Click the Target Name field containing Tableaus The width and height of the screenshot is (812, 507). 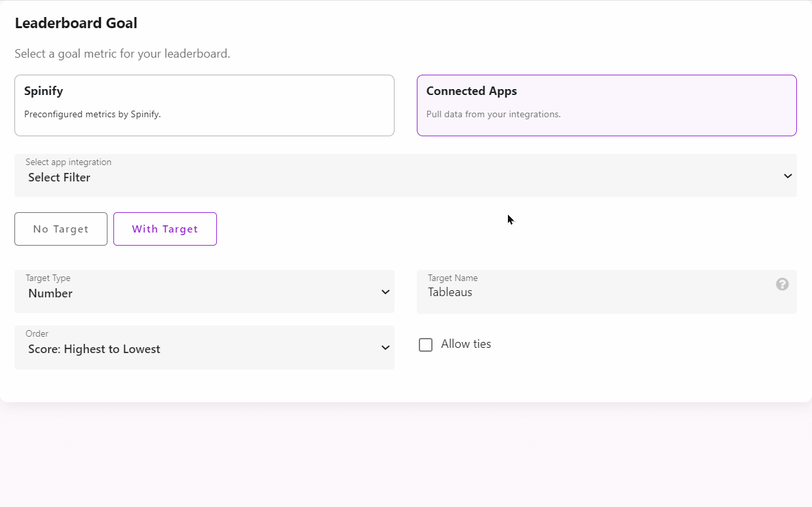[x=590, y=291]
